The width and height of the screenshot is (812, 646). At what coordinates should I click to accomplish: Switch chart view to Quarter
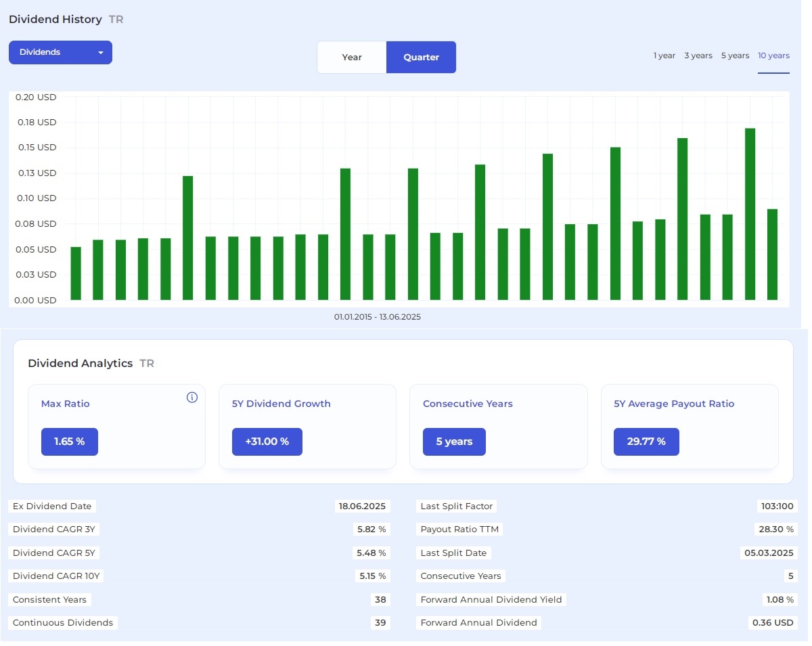click(422, 58)
